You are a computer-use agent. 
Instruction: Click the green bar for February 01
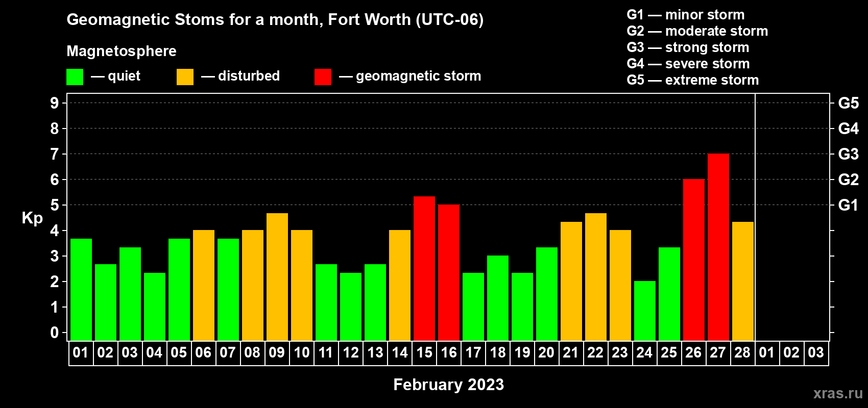coord(81,290)
